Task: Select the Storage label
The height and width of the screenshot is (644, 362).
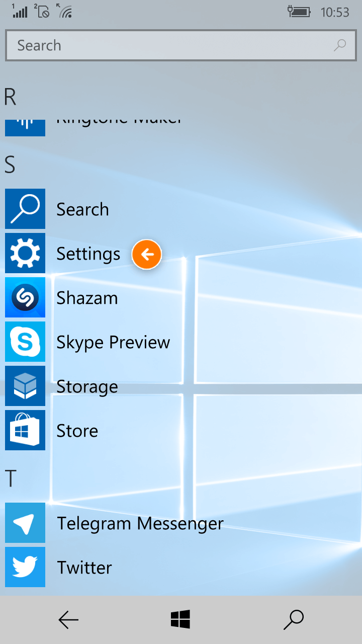Action: pyautogui.click(x=87, y=387)
